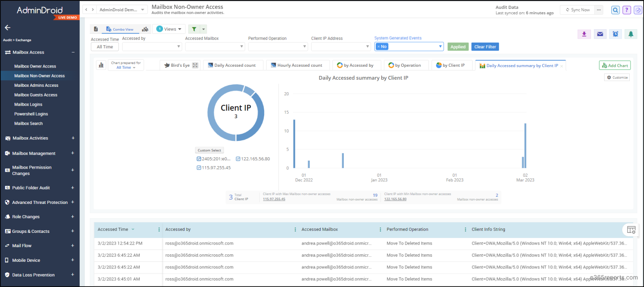Click the Applied filter button
This screenshot has height=287, width=644.
[458, 47]
